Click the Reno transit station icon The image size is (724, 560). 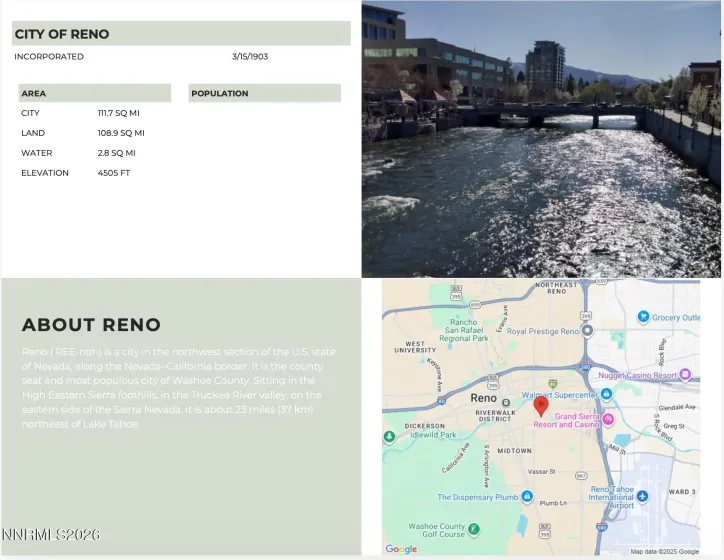506,402
